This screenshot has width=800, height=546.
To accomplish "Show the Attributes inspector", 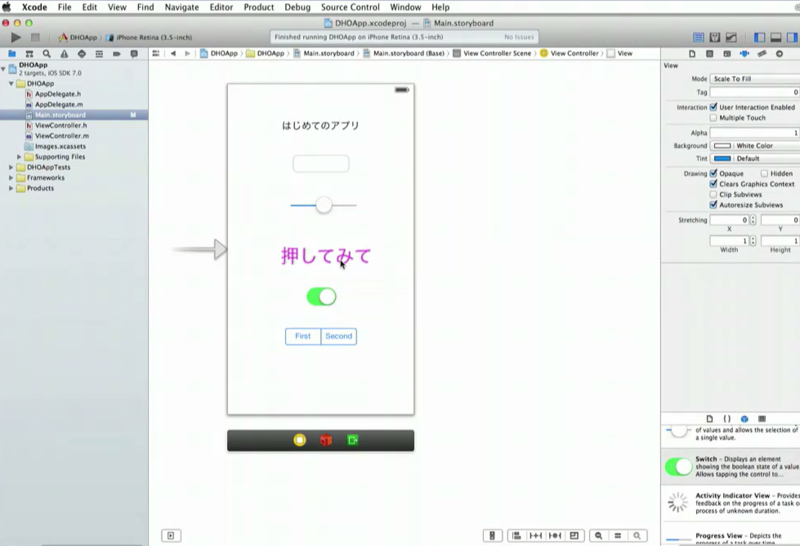I will (x=744, y=54).
